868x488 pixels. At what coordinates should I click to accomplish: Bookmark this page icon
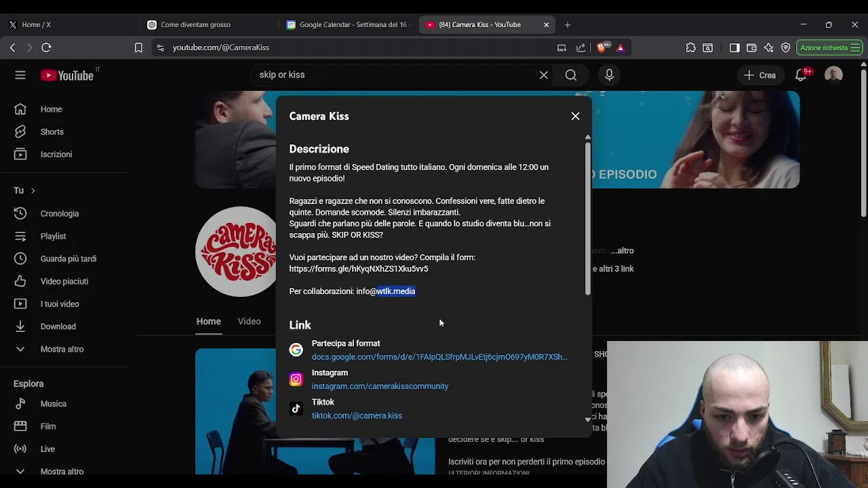[138, 47]
